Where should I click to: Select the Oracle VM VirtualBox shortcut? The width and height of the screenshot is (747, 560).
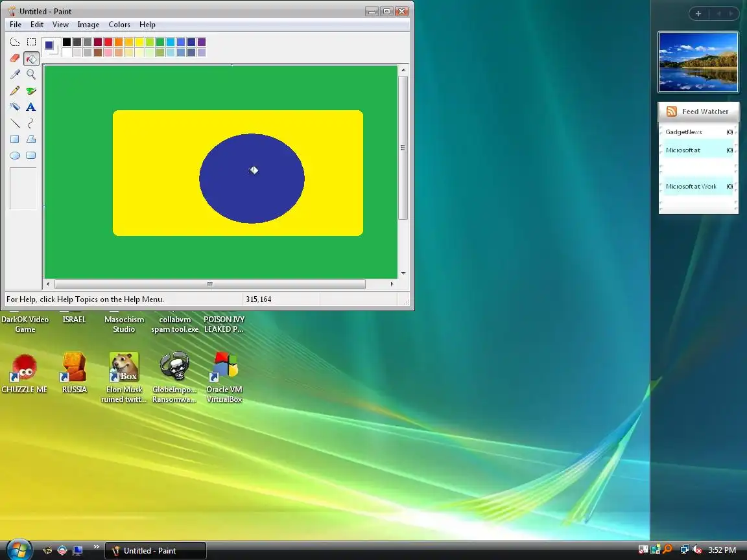pos(224,378)
